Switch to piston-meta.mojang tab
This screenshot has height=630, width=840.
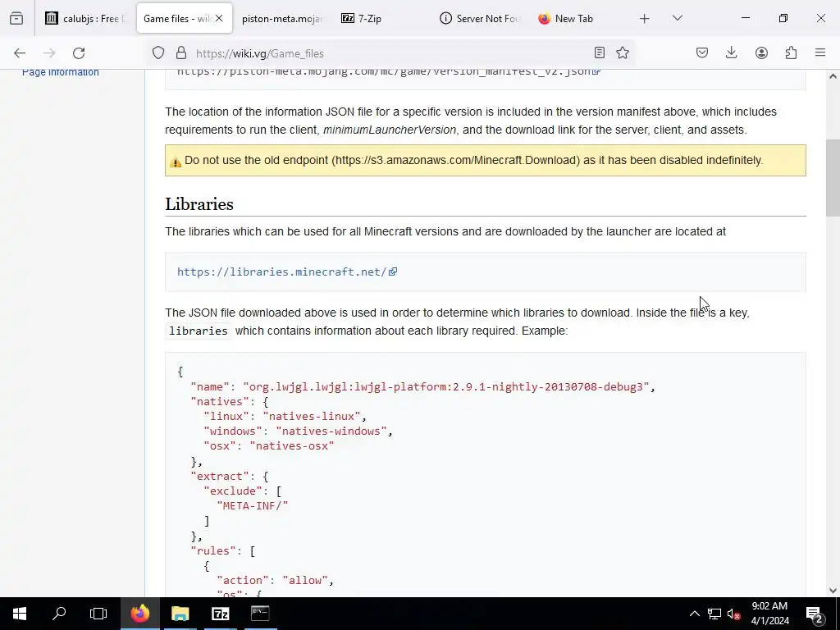click(282, 18)
